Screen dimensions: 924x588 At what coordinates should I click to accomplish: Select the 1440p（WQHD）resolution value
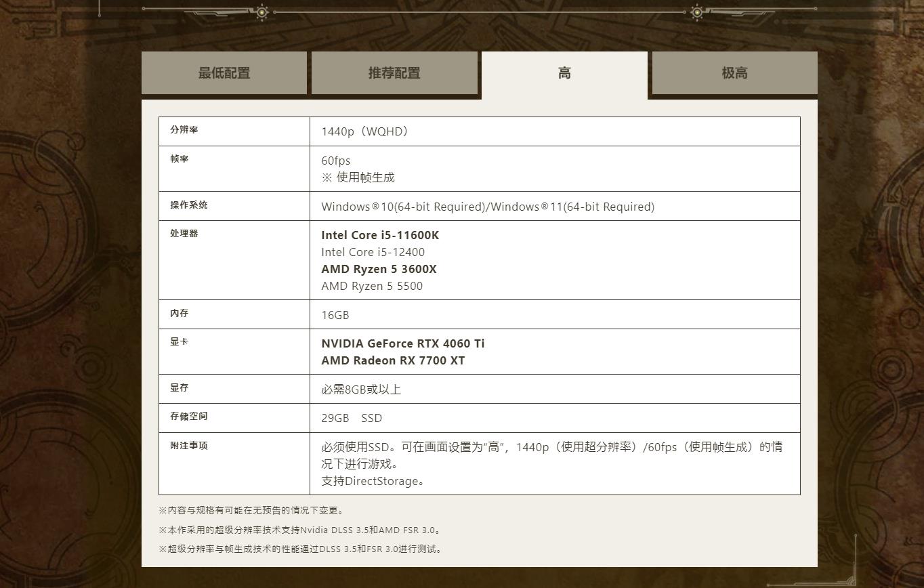pyautogui.click(x=366, y=131)
